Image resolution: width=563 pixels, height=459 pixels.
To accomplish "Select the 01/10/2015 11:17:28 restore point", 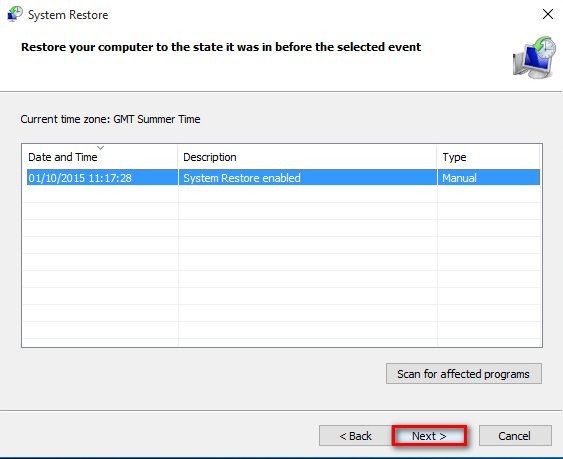I will 283,178.
